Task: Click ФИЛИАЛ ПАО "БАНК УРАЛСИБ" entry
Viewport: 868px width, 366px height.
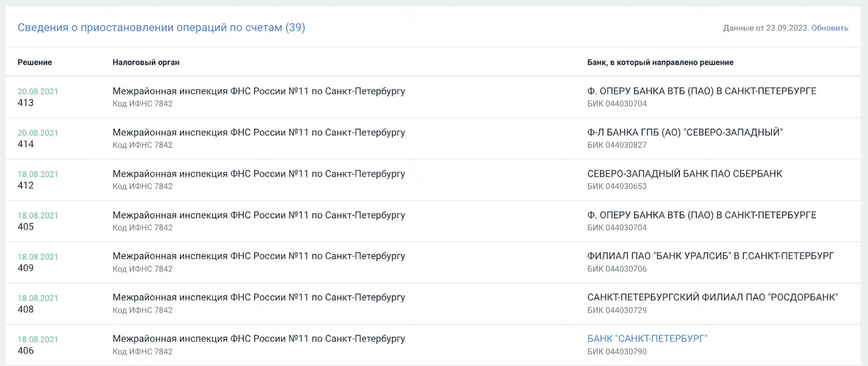Action: click(x=711, y=256)
